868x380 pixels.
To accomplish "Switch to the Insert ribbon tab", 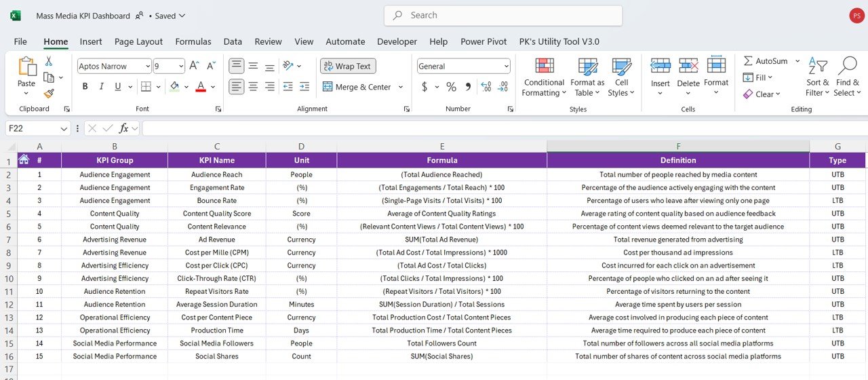I will (91, 41).
